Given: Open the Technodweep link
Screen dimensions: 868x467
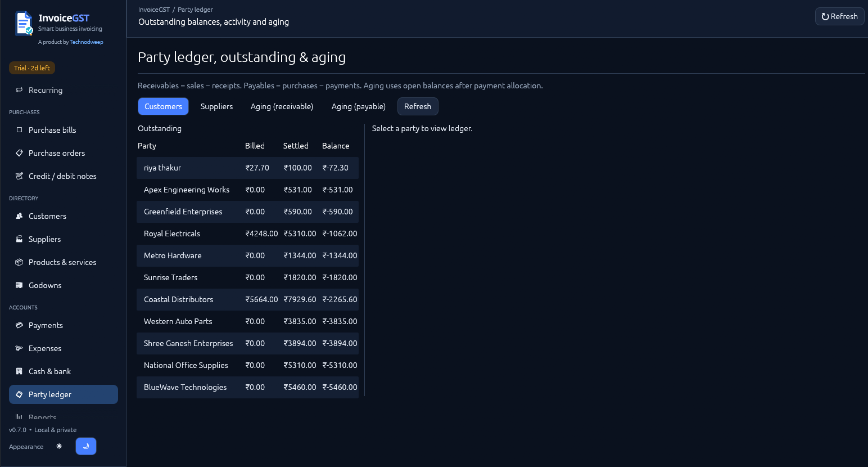Looking at the screenshot, I should coord(87,42).
